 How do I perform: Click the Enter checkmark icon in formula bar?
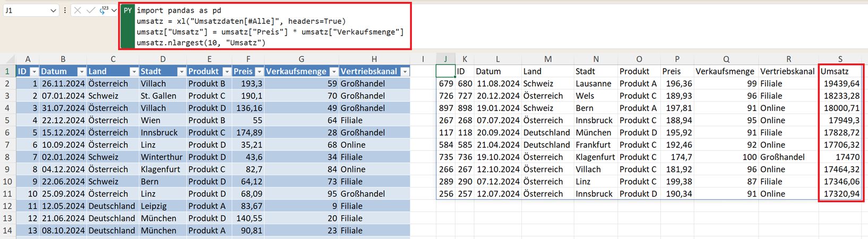tap(91, 11)
